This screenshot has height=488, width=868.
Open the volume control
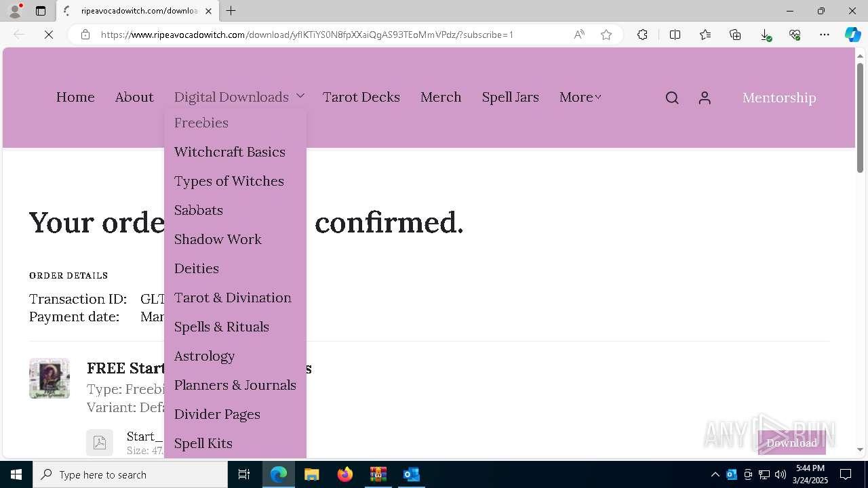[780, 474]
